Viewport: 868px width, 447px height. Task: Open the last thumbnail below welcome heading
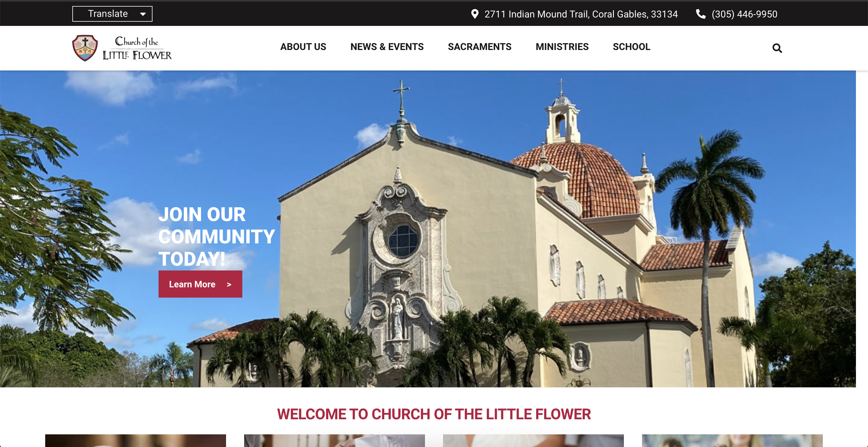pos(732,441)
